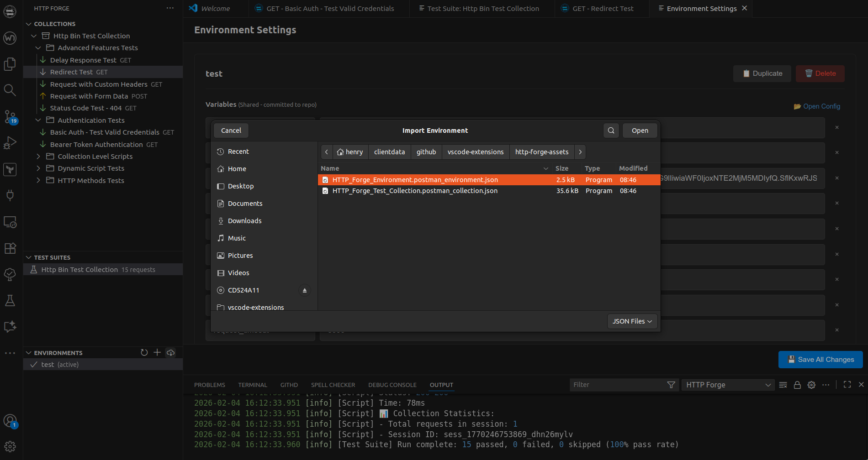Select the Run and Debug icon
This screenshot has width=868, height=460.
point(10,142)
